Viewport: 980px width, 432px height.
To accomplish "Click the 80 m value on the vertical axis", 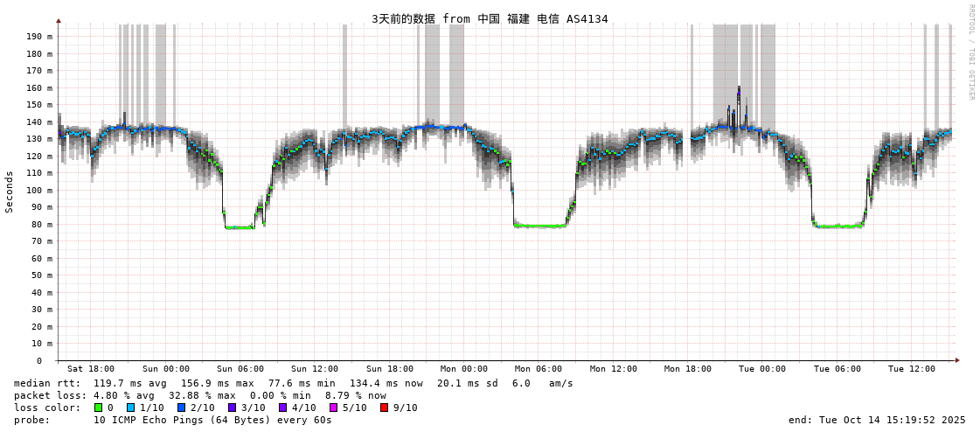I will pyautogui.click(x=42, y=224).
